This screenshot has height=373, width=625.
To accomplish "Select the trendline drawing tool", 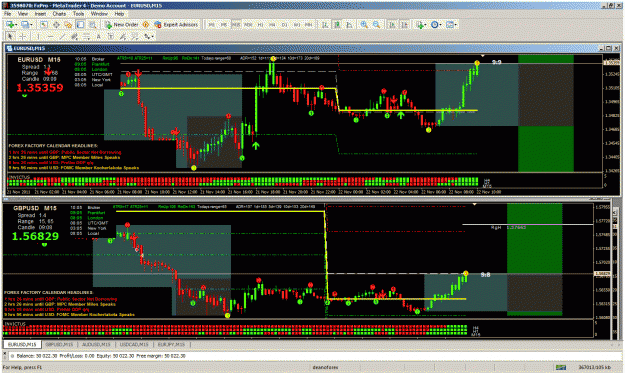I will [x=63, y=36].
